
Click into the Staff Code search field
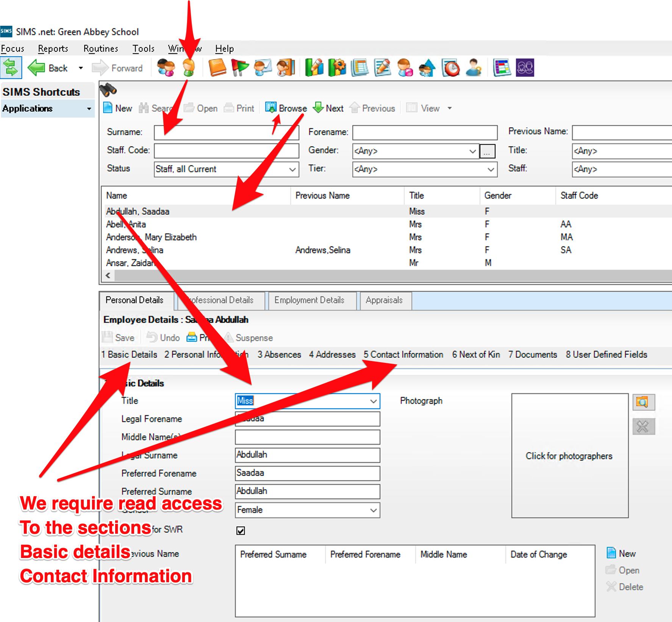227,151
